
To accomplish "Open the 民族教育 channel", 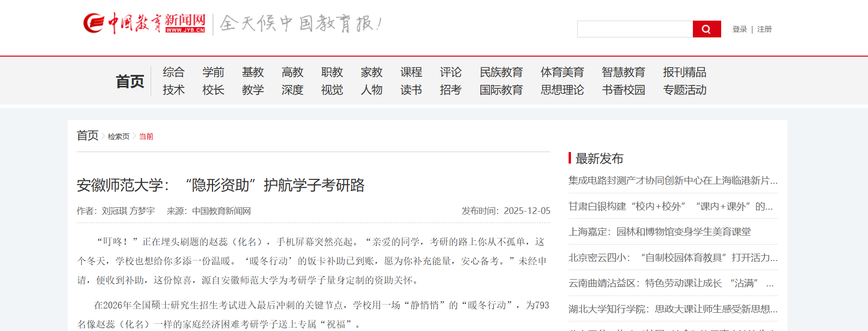I will coord(501,72).
